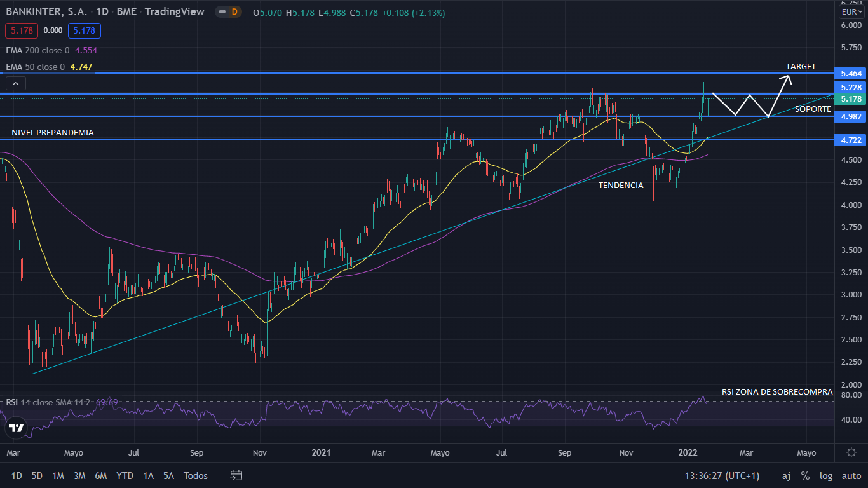This screenshot has height=488, width=868.
Task: Toggle the aj adjusted data option
Action: coord(786,475)
